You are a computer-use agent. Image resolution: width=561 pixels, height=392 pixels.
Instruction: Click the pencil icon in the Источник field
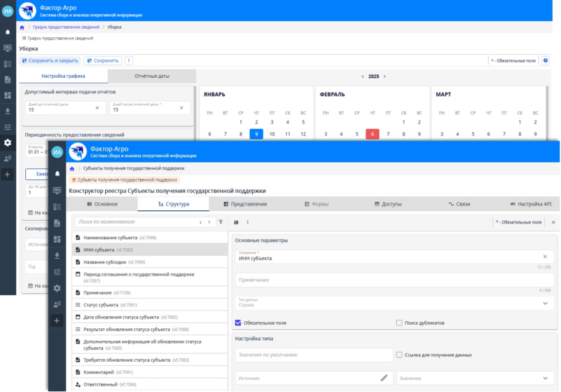coord(384,377)
